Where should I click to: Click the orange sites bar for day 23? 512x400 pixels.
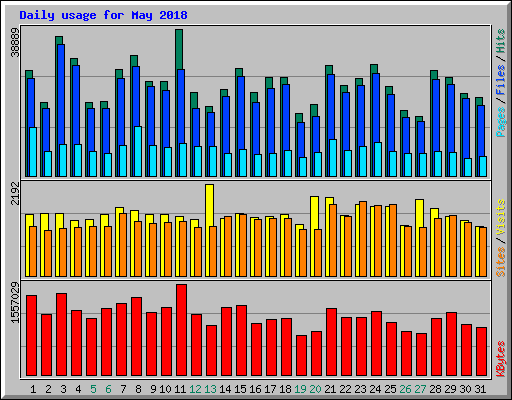(363, 239)
